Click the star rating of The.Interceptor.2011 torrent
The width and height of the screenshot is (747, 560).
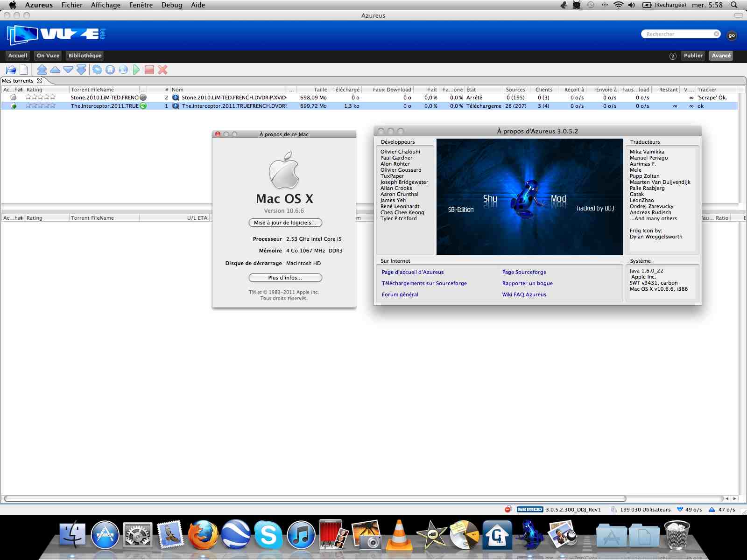pyautogui.click(x=41, y=106)
